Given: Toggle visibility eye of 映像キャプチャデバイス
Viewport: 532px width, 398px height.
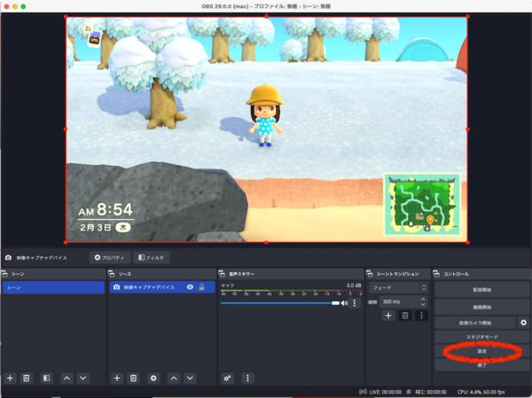Looking at the screenshot, I should click(190, 287).
